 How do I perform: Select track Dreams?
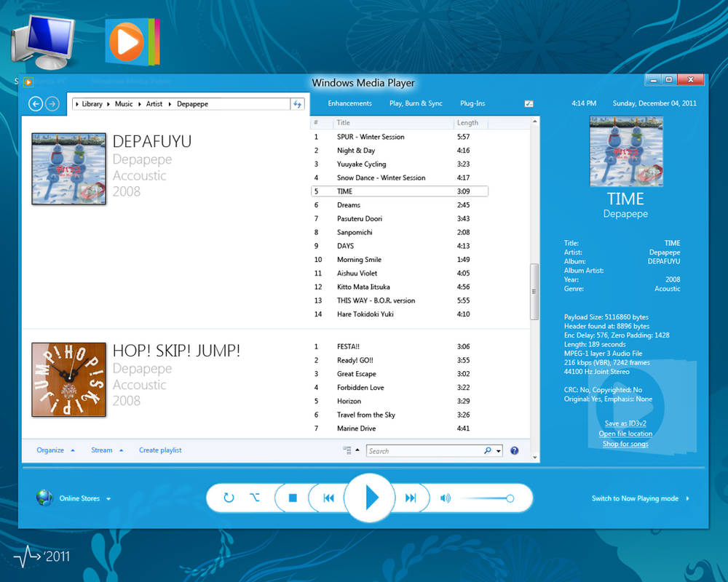399,204
